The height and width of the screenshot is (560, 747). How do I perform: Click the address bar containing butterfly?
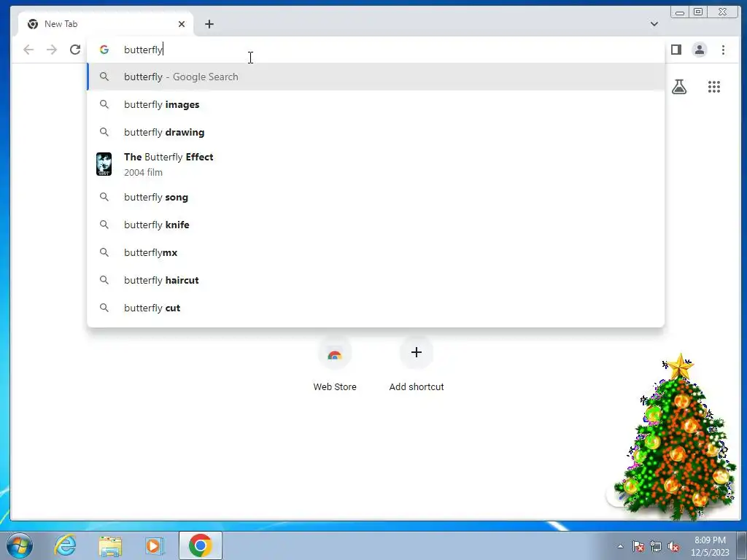pyautogui.click(x=376, y=50)
